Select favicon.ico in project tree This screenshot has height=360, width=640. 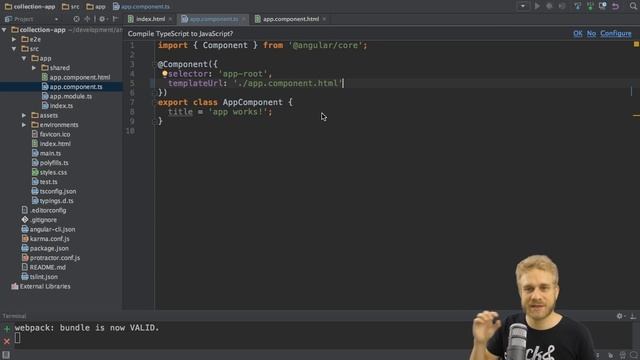click(55, 134)
